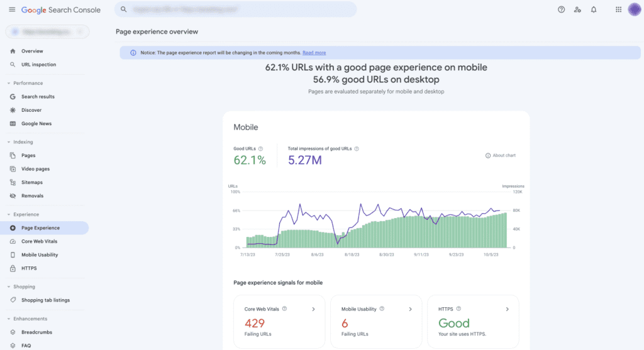Collapse the Performance section in sidebar

[x=9, y=83]
